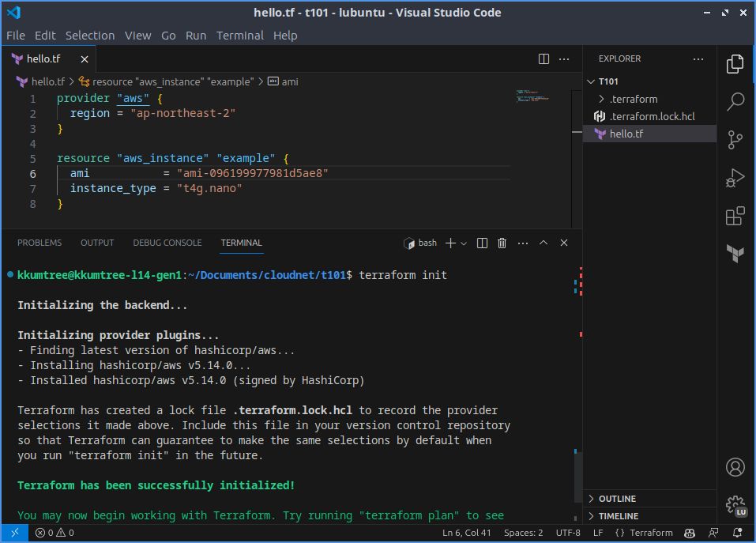Open the Accounts menu icon

[x=735, y=467]
